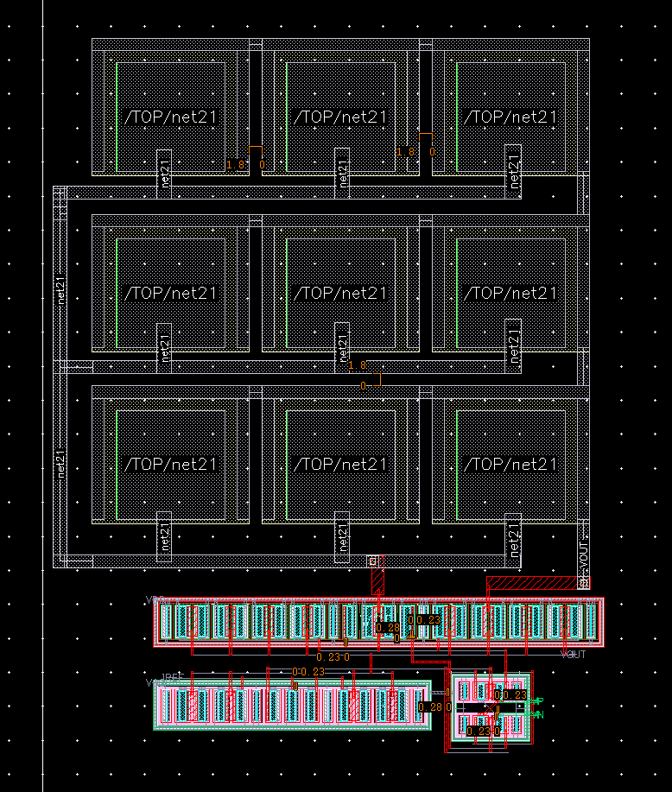Click the vertical VOUT label beside bottom-right capacitor
Image resolution: width=672 pixels, height=792 pixels.
click(x=584, y=554)
